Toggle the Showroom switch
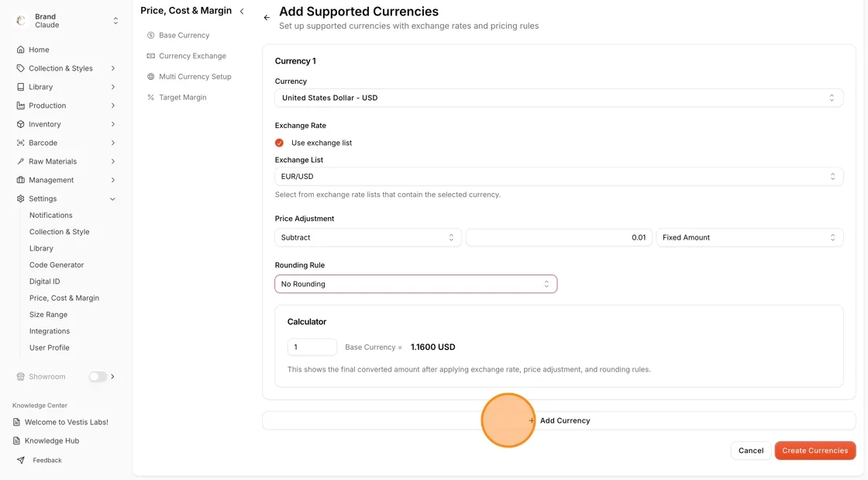The image size is (868, 480). click(x=98, y=376)
